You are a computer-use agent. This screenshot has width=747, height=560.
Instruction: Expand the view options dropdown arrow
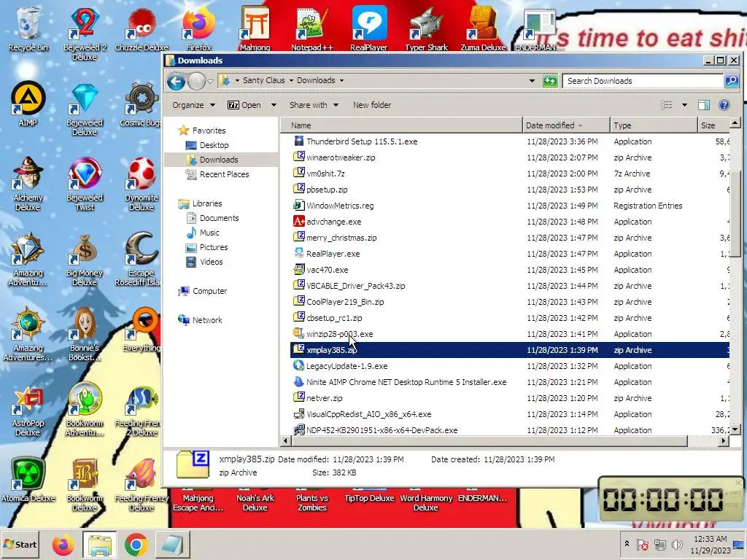684,105
